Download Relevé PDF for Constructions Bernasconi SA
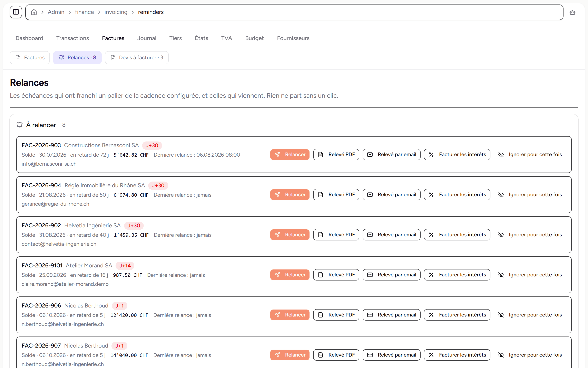Viewport: 588px width, 368px height. (336, 155)
